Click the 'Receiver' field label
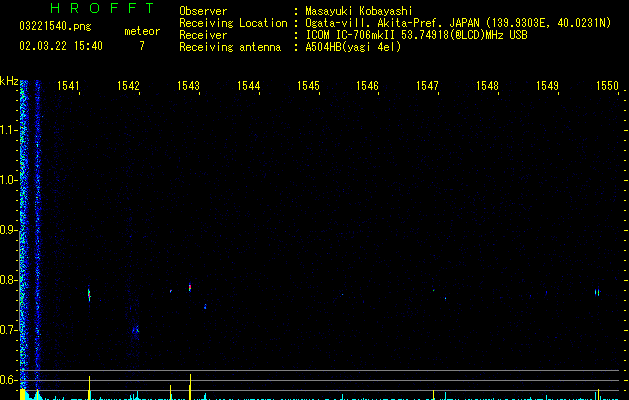629x400 pixels. coord(203,35)
